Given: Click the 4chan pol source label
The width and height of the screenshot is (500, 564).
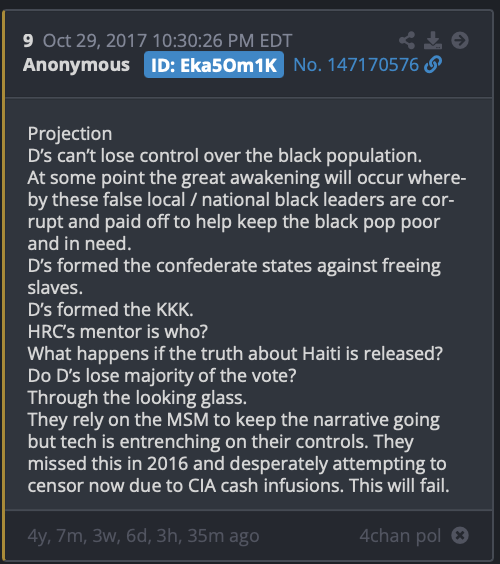Looking at the screenshot, I should (x=400, y=536).
